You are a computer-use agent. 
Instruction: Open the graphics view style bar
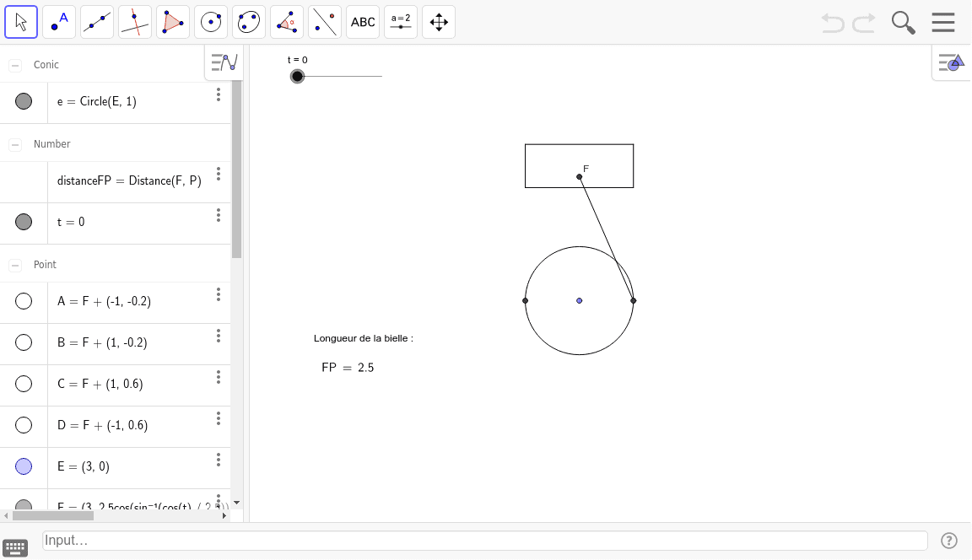pyautogui.click(x=952, y=62)
